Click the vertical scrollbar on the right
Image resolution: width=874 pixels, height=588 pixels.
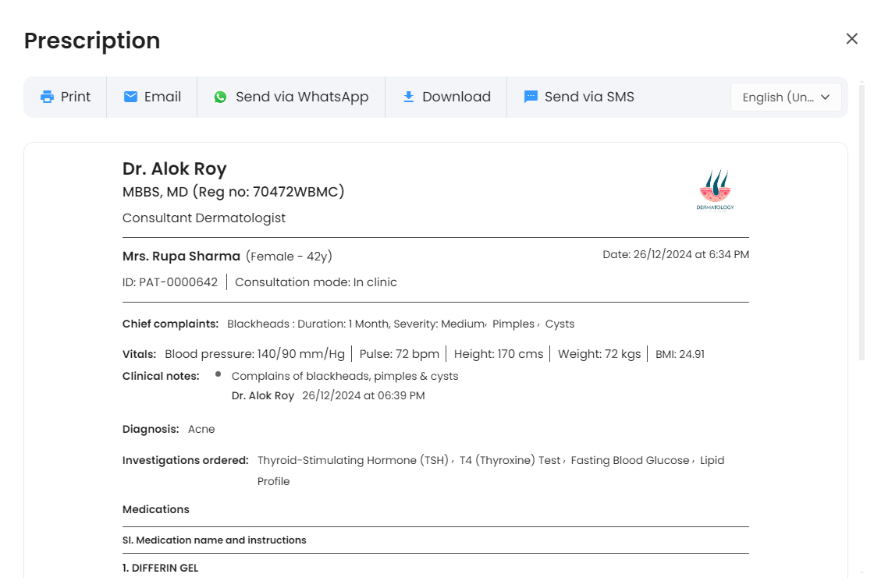862,312
